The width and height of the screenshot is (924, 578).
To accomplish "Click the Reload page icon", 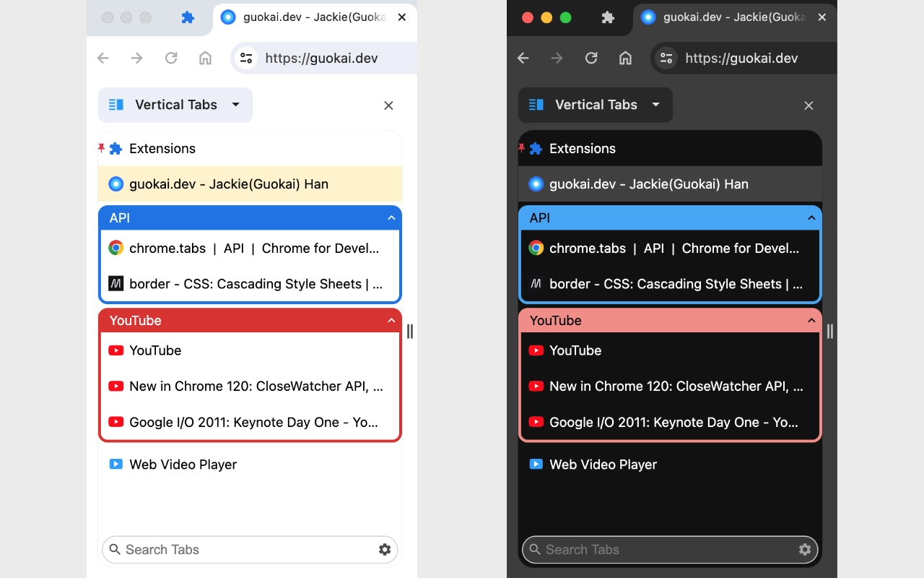I will 171,58.
